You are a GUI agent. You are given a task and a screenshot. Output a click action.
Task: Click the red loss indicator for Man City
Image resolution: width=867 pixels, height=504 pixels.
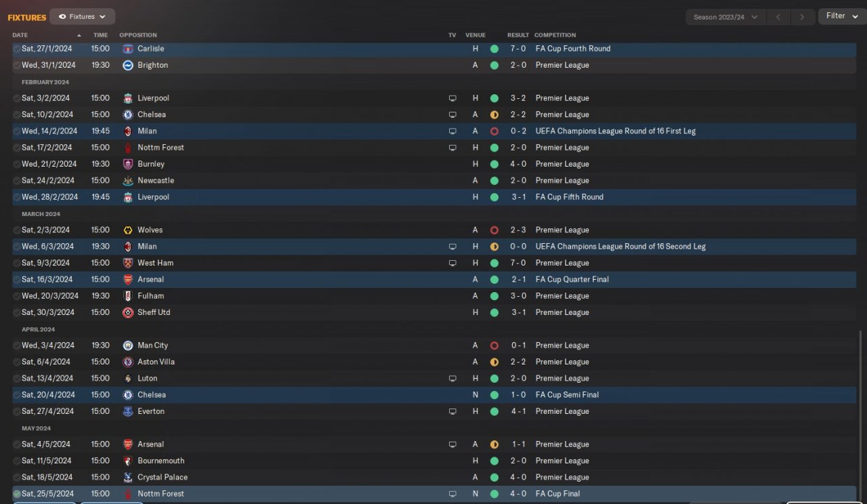[x=494, y=345]
